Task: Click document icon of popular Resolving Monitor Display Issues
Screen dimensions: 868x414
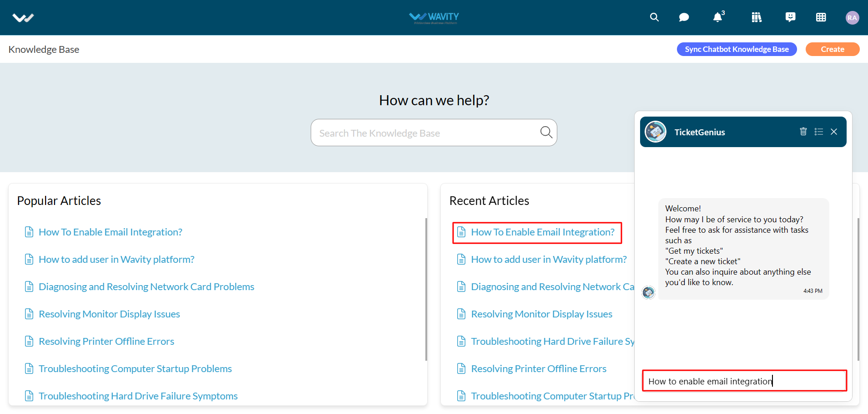Action: pos(29,314)
